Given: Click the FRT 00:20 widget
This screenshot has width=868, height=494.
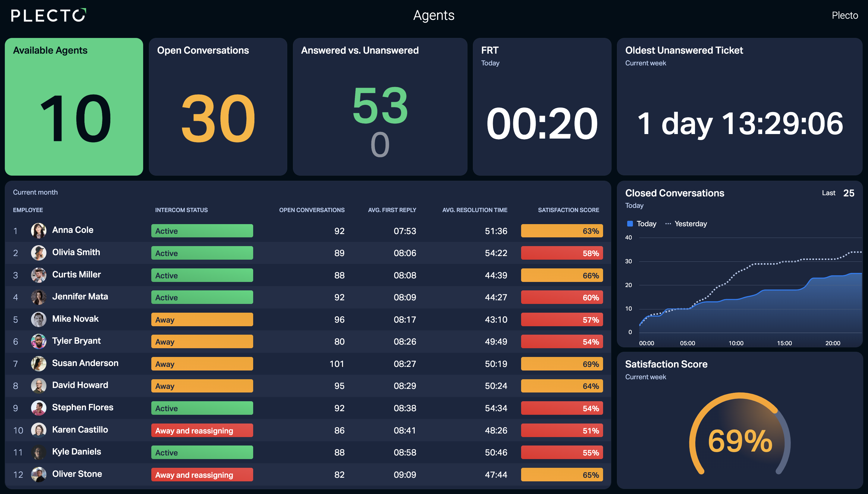Looking at the screenshot, I should pyautogui.click(x=542, y=107).
